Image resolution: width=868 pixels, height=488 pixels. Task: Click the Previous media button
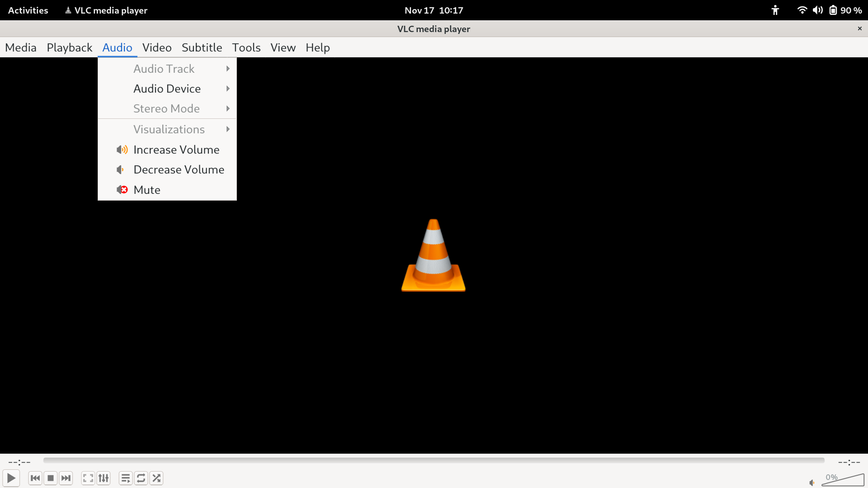coord(35,478)
